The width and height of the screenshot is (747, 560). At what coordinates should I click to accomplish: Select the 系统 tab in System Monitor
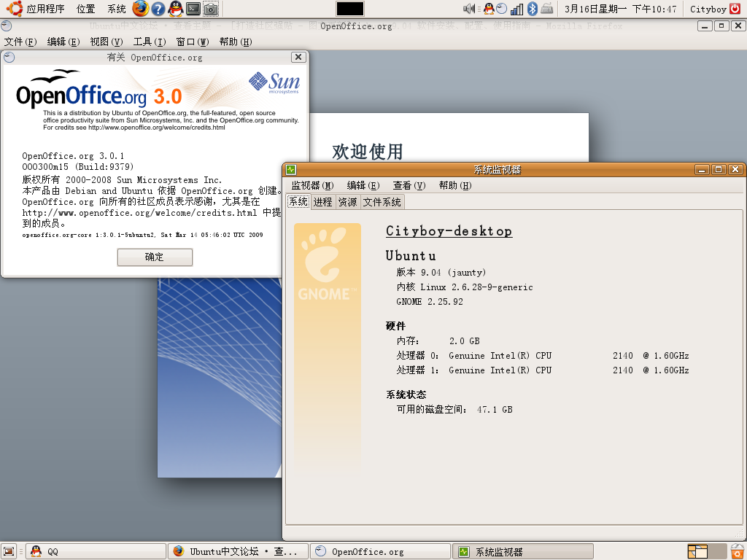tap(298, 201)
